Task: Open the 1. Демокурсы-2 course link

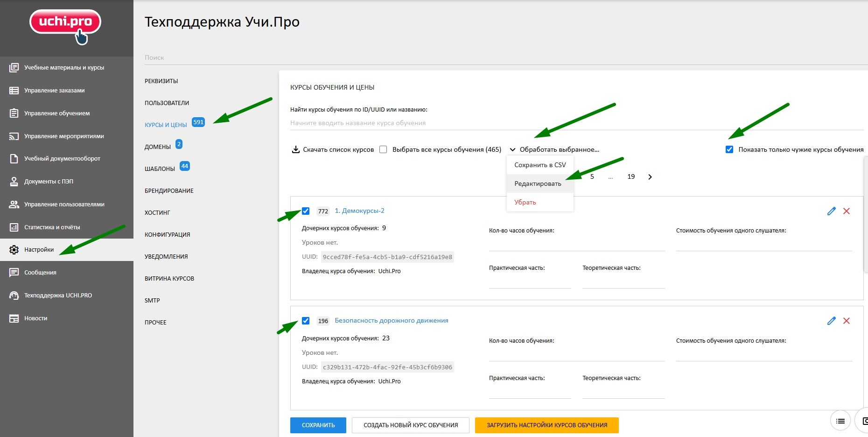Action: click(360, 211)
